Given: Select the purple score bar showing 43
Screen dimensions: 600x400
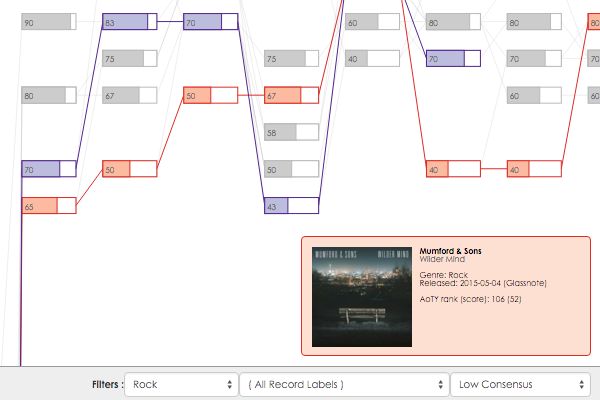Looking at the screenshot, I should 292,206.
